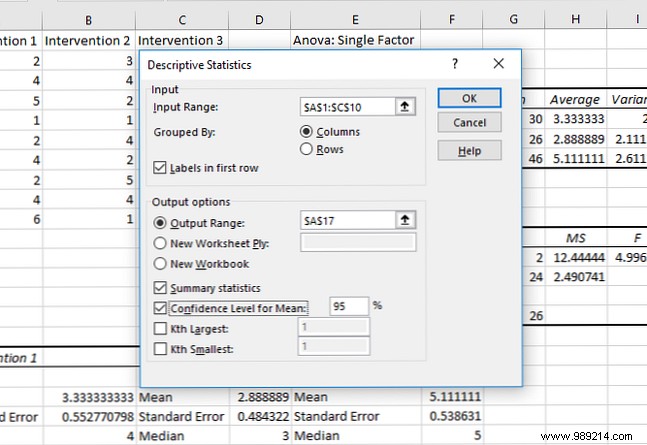Image resolution: width=647 pixels, height=445 pixels.
Task: Confirm the dialog with OK
Action: (469, 98)
